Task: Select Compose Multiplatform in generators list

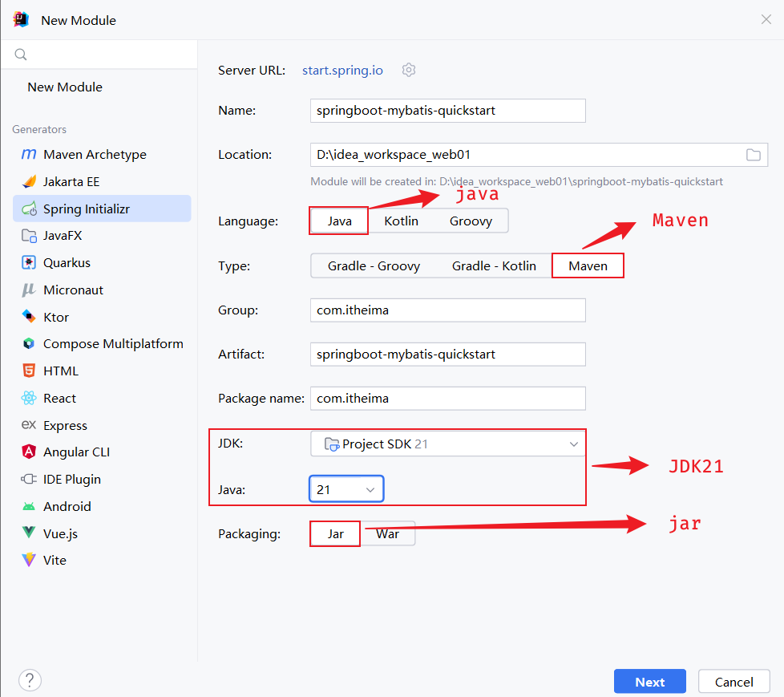Action: coord(113,344)
